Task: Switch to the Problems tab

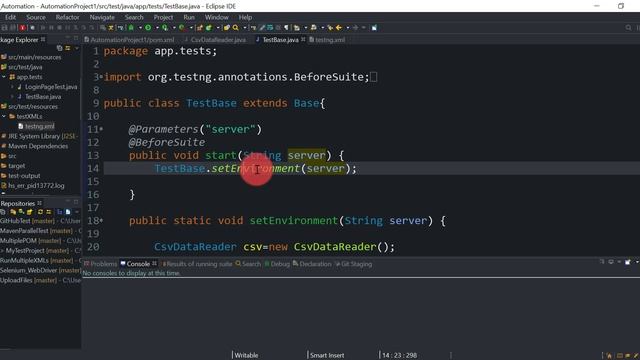Action: click(100, 264)
